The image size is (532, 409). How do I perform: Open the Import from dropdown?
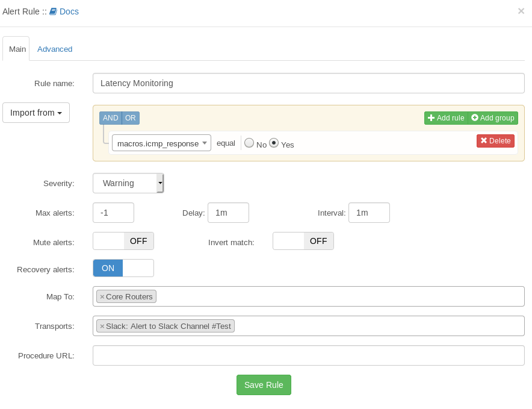tap(36, 113)
